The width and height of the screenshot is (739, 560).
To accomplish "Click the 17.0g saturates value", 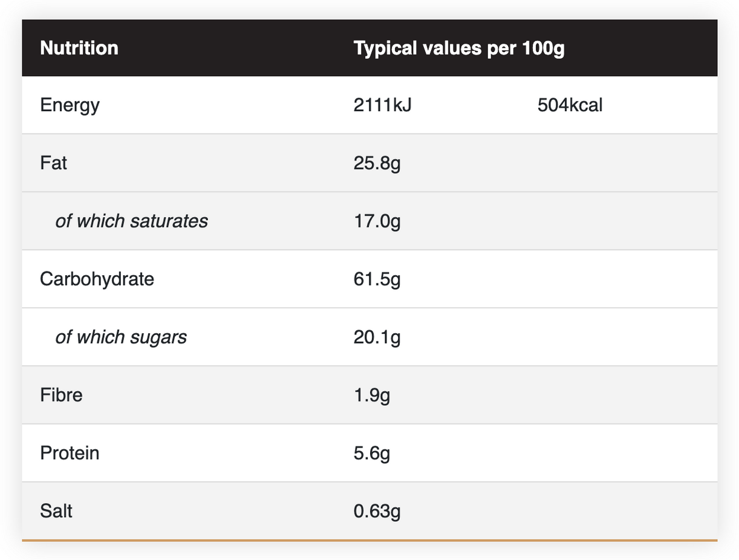I will point(377,221).
